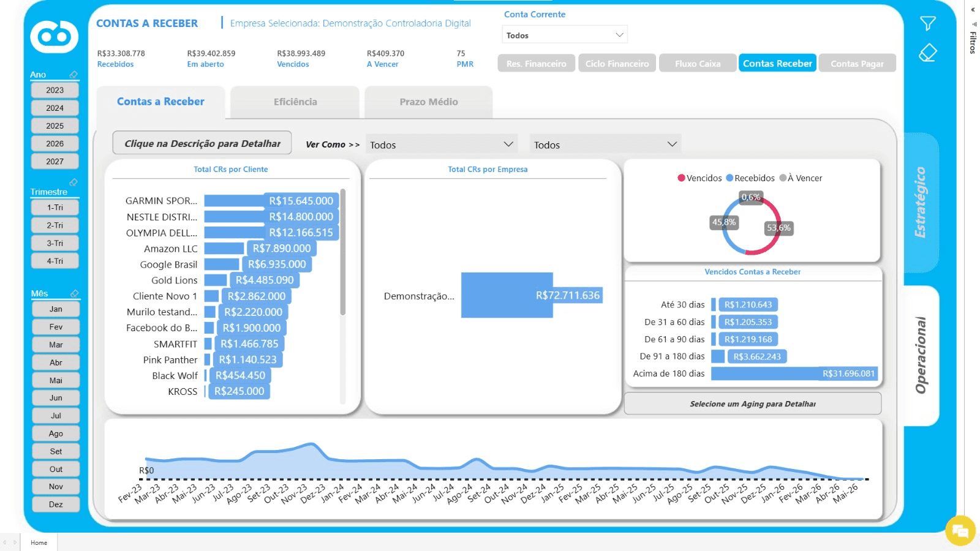Switch to the Eficiência tab
980x551 pixels.
pos(295,102)
